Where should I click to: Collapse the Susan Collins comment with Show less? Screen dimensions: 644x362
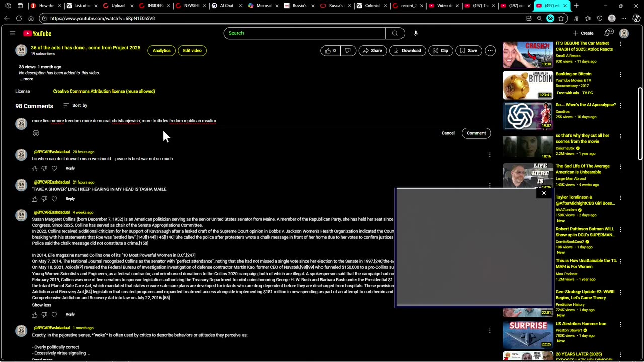point(42,305)
